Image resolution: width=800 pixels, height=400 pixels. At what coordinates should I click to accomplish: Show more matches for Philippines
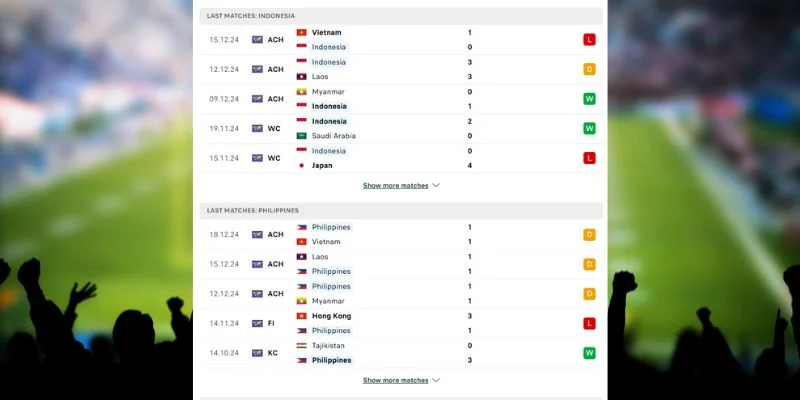395,380
